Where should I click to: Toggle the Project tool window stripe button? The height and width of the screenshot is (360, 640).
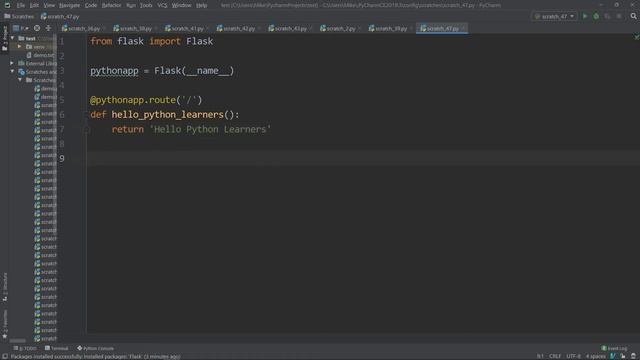point(4,39)
